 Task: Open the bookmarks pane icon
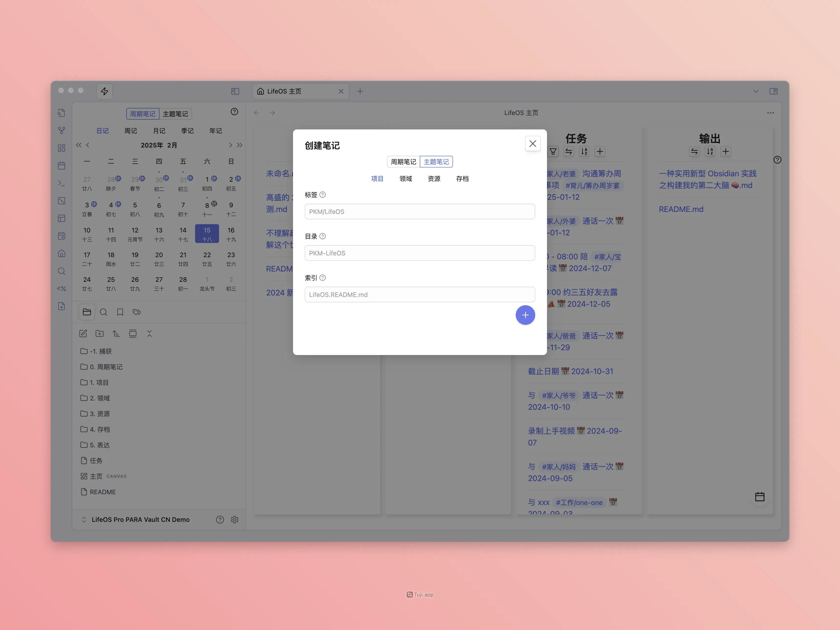pyautogui.click(x=120, y=312)
